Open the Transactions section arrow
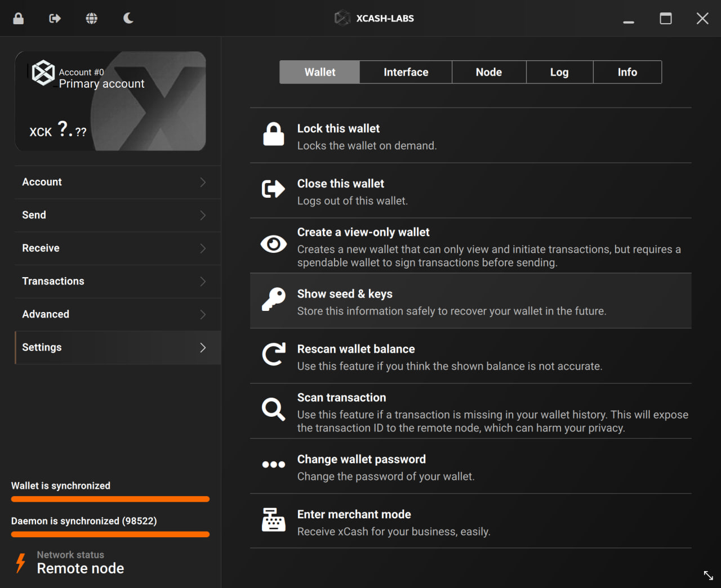This screenshot has height=588, width=721. [203, 282]
